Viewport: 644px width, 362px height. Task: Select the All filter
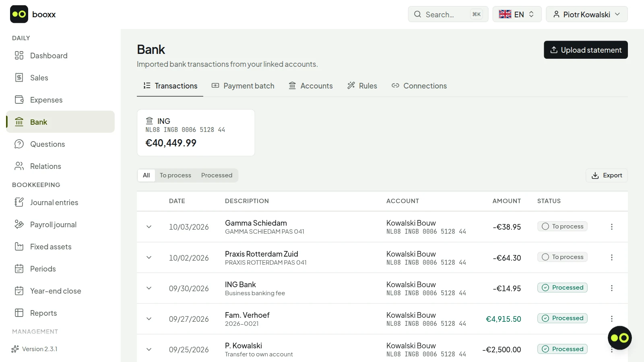coord(146,175)
